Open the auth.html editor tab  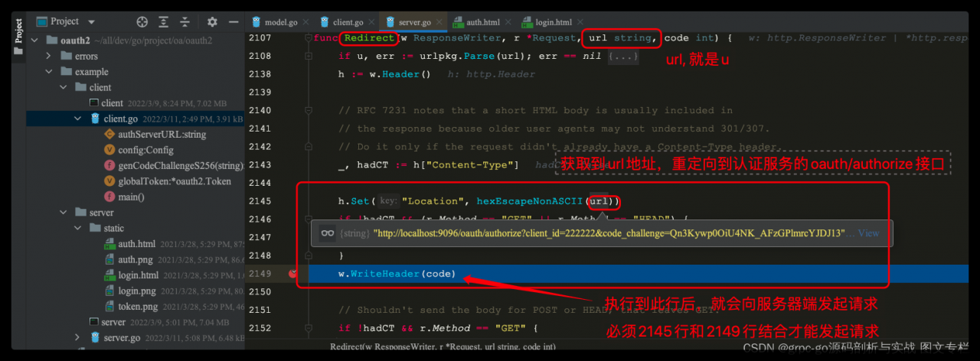[x=482, y=23]
